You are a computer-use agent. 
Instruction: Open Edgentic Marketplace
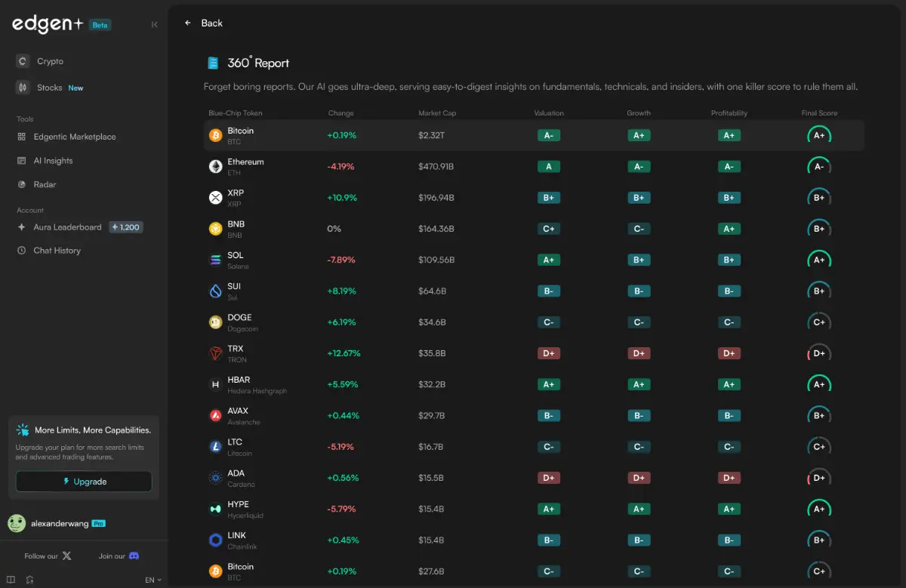coord(75,137)
